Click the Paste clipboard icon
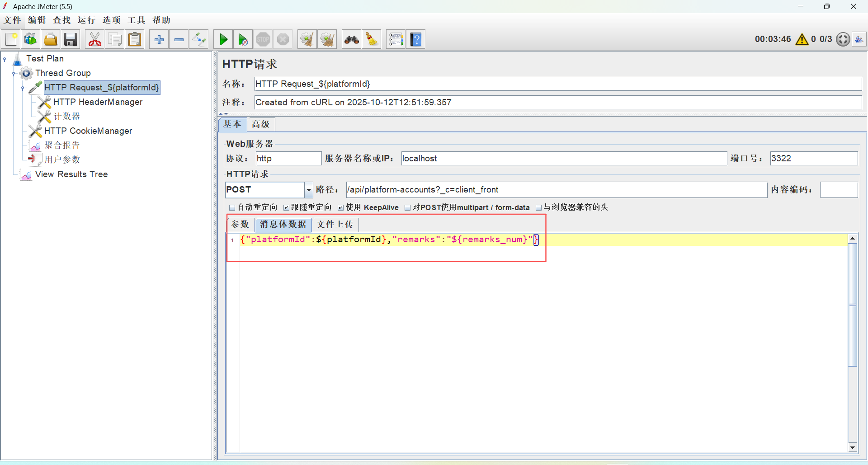Viewport: 868px width, 465px height. pos(135,39)
